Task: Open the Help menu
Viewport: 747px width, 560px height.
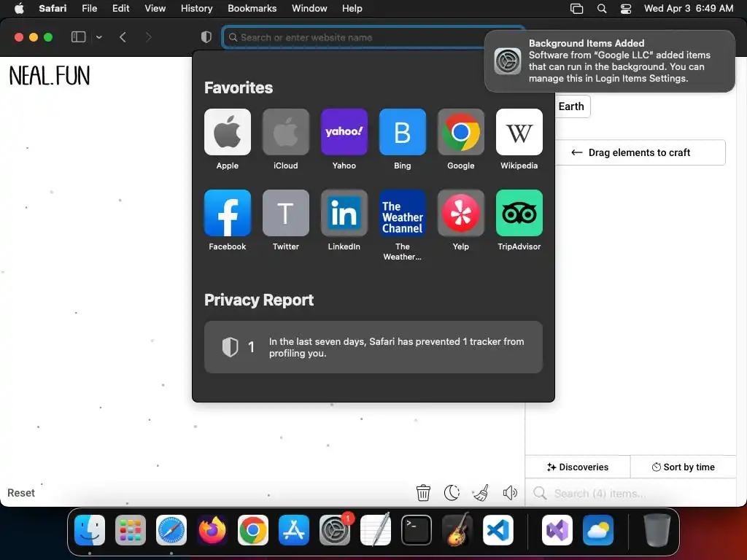Action: (x=352, y=9)
